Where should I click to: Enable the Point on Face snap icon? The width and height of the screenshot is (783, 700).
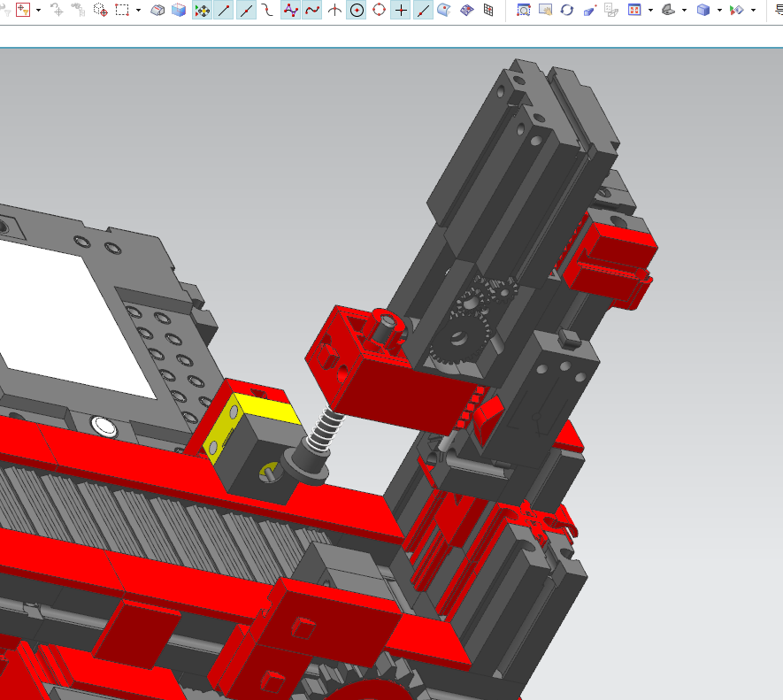click(444, 10)
